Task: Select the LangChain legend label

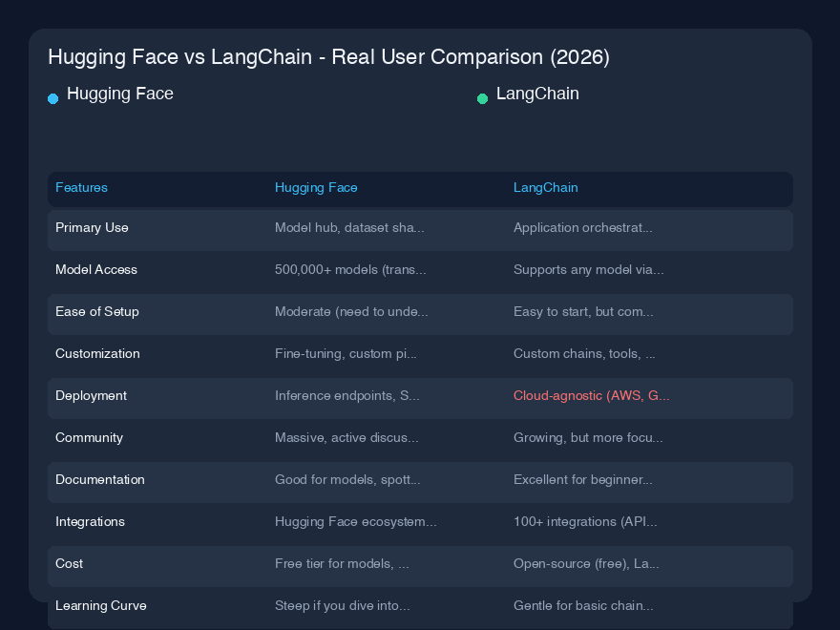Action: click(x=537, y=94)
